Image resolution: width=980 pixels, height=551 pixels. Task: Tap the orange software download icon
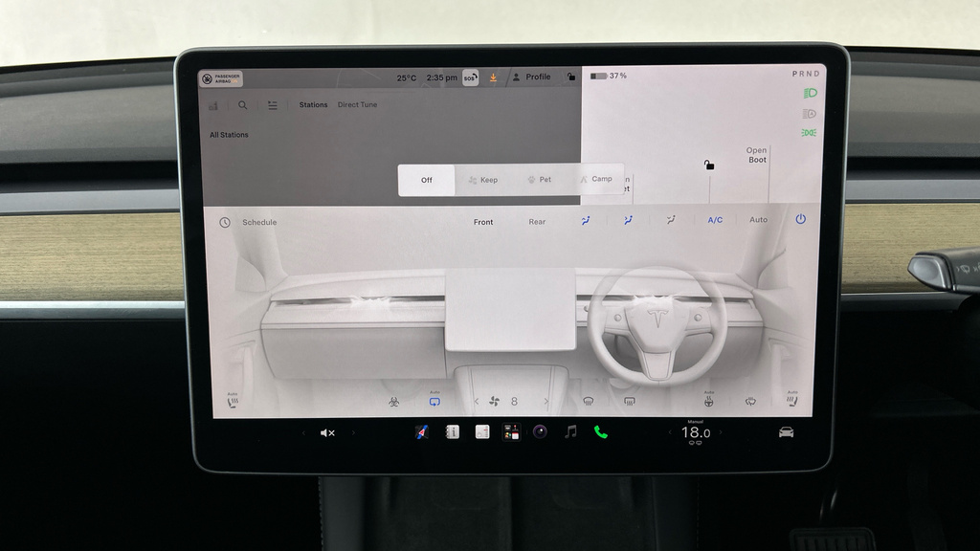coord(493,77)
